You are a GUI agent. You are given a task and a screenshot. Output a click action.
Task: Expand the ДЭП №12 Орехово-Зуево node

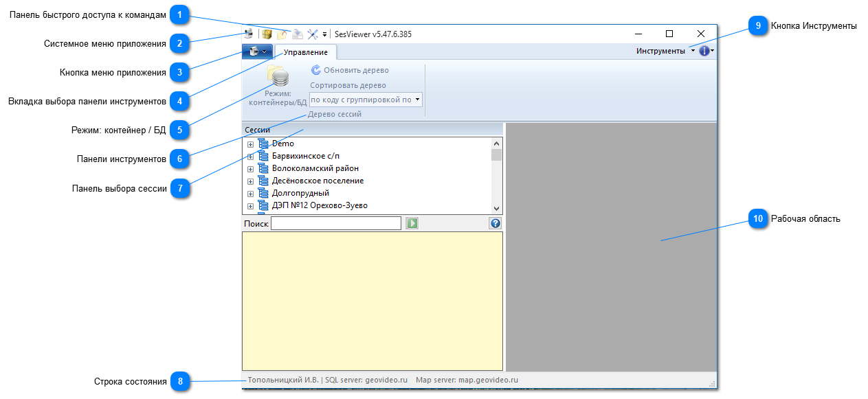pos(250,206)
